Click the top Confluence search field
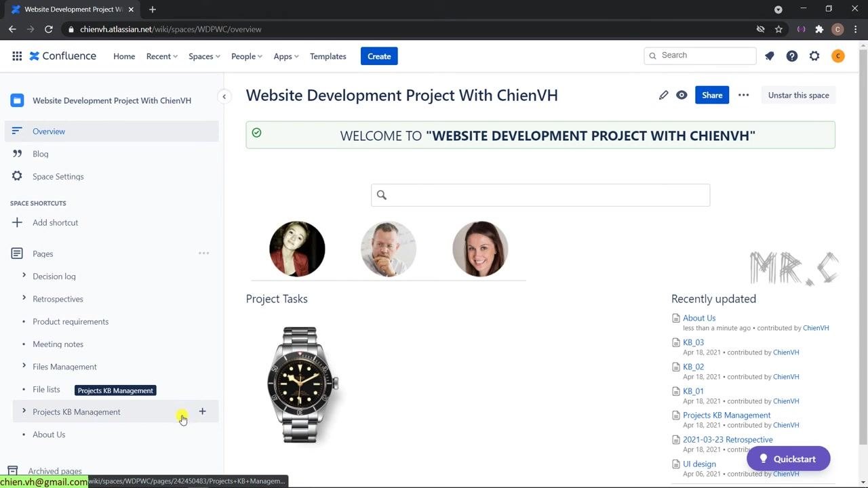This screenshot has height=488, width=868. pos(700,56)
